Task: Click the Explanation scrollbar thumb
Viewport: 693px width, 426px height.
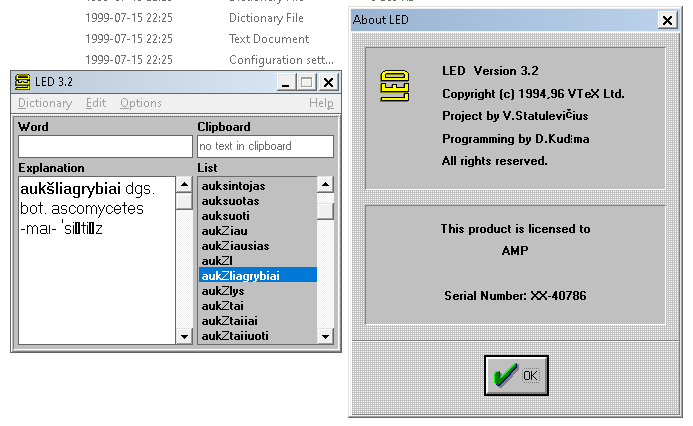Action: tap(184, 201)
